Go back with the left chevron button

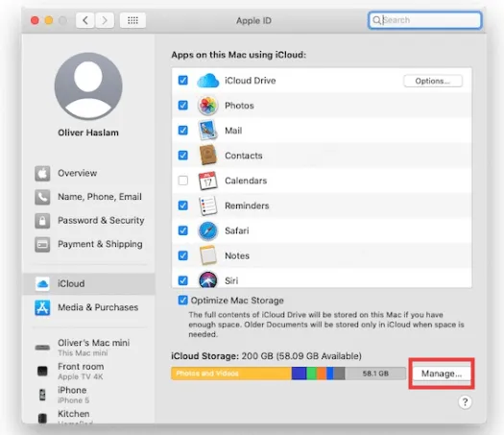85,20
